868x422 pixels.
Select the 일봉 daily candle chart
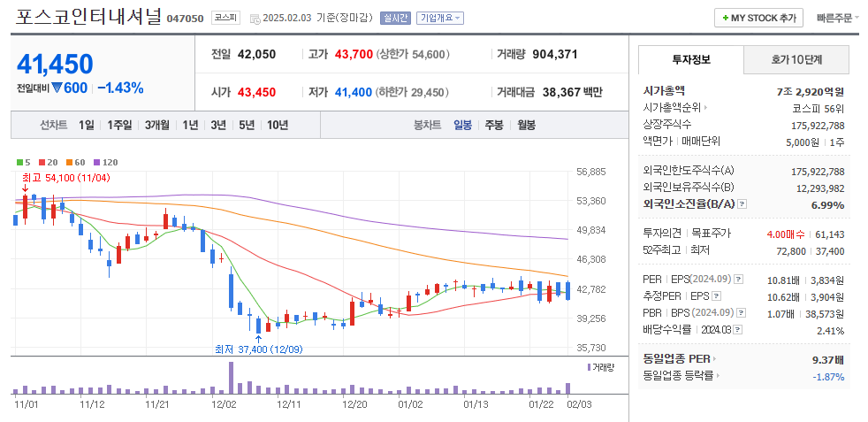click(x=463, y=125)
